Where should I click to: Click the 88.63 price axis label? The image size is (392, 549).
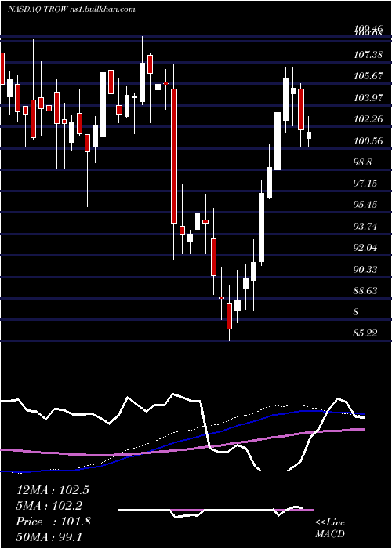coord(366,291)
